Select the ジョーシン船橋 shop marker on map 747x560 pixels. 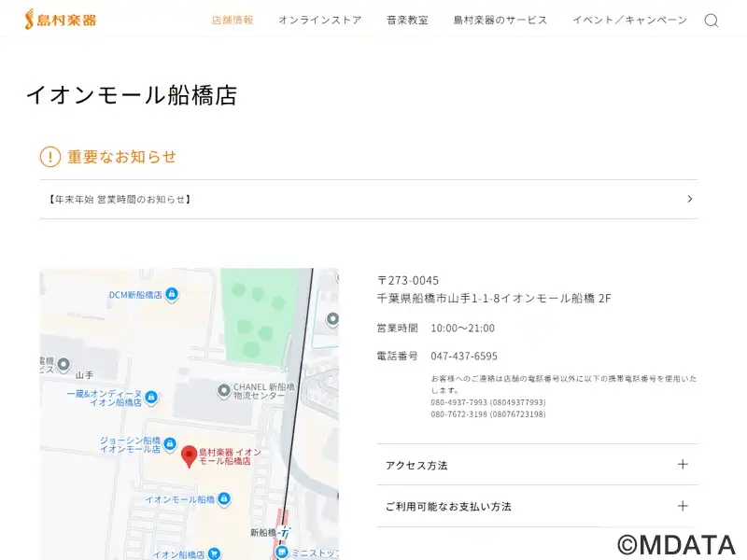tap(171, 443)
